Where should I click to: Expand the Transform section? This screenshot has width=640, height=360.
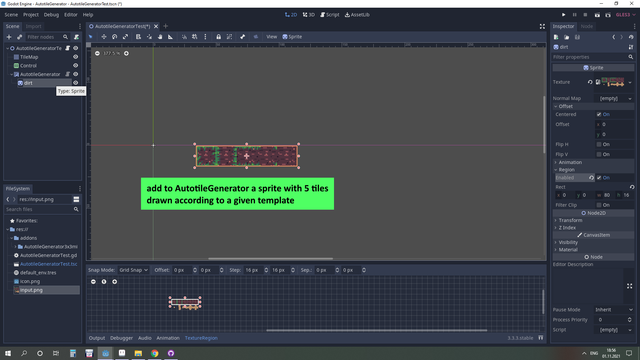pos(570,220)
